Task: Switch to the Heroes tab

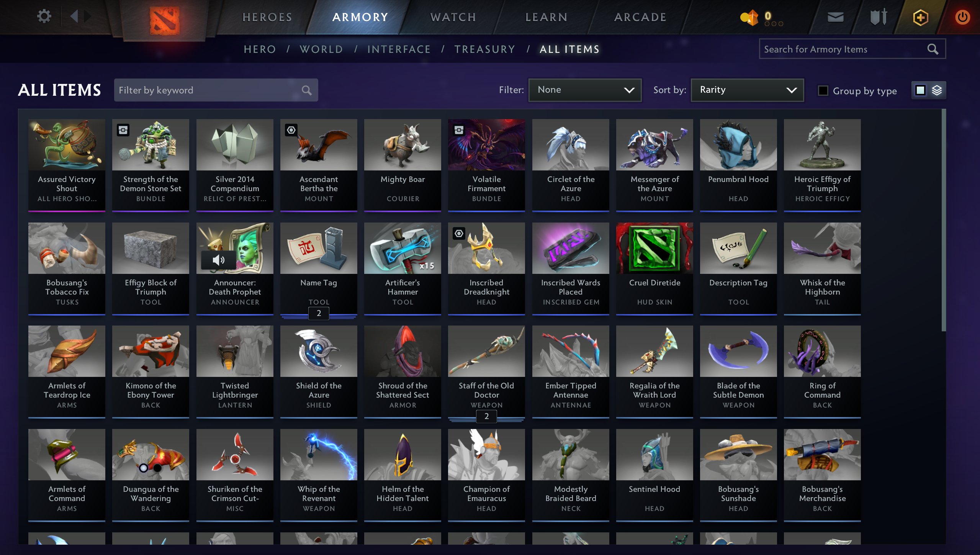Action: [267, 17]
